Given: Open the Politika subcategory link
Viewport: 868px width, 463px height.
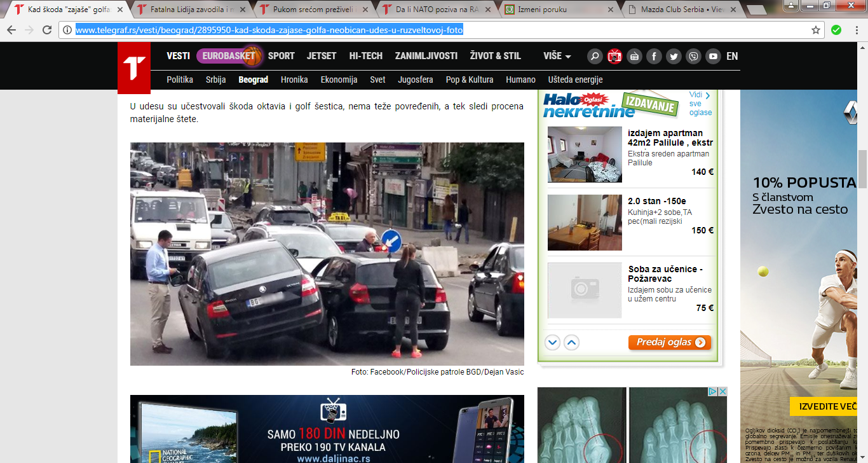Looking at the screenshot, I should [x=180, y=79].
